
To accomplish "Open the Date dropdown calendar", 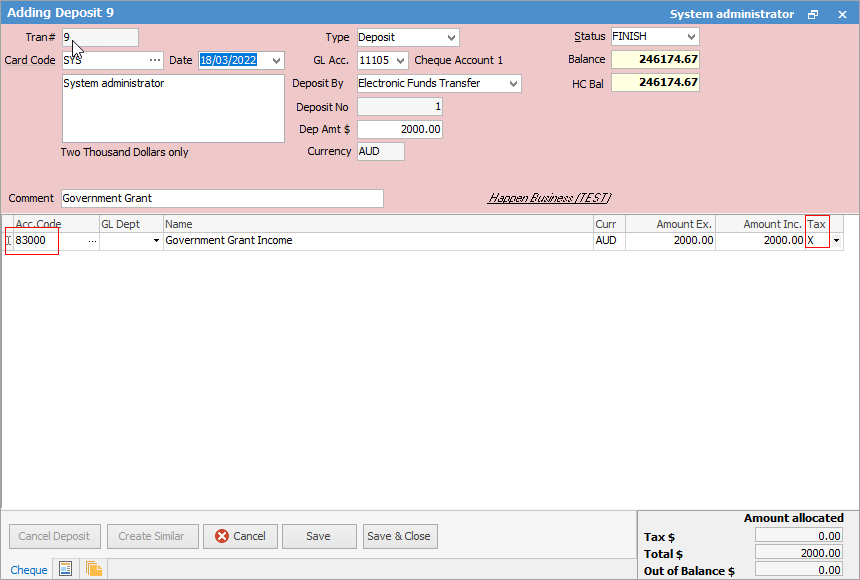I will (276, 60).
